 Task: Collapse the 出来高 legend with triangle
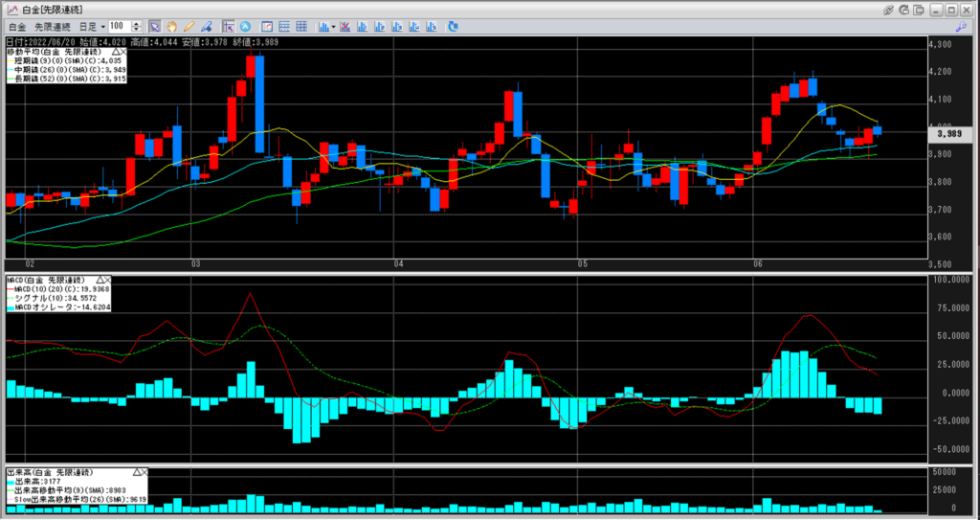[135, 472]
